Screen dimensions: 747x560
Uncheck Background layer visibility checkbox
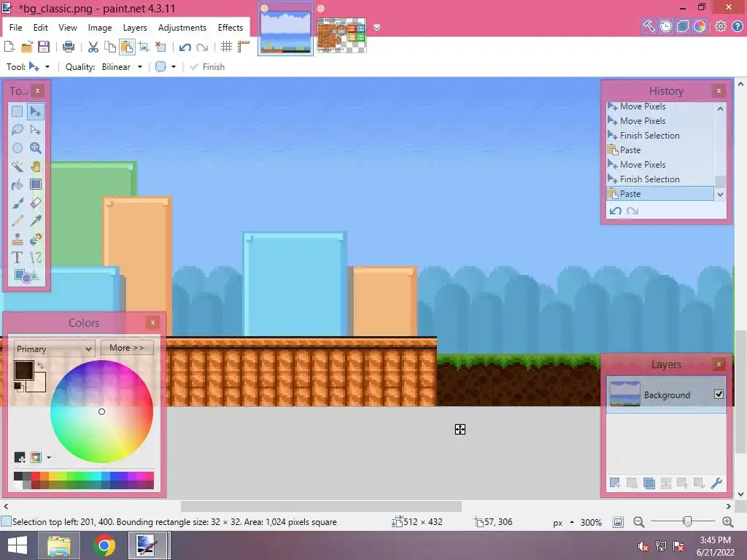point(719,394)
